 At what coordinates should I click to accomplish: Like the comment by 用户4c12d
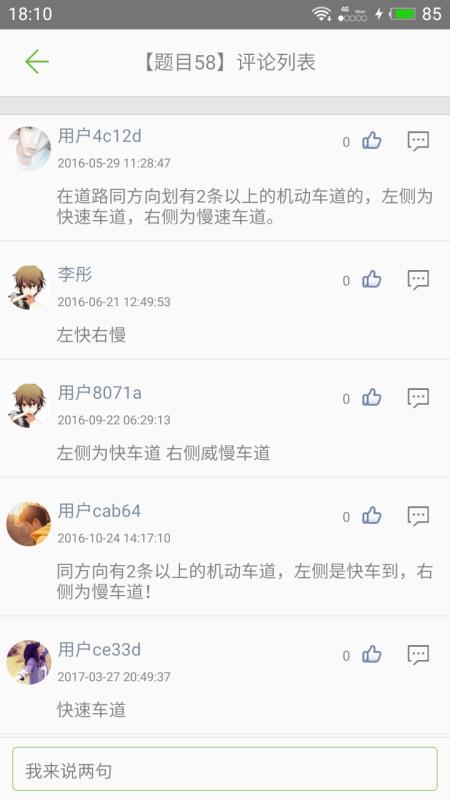372,140
